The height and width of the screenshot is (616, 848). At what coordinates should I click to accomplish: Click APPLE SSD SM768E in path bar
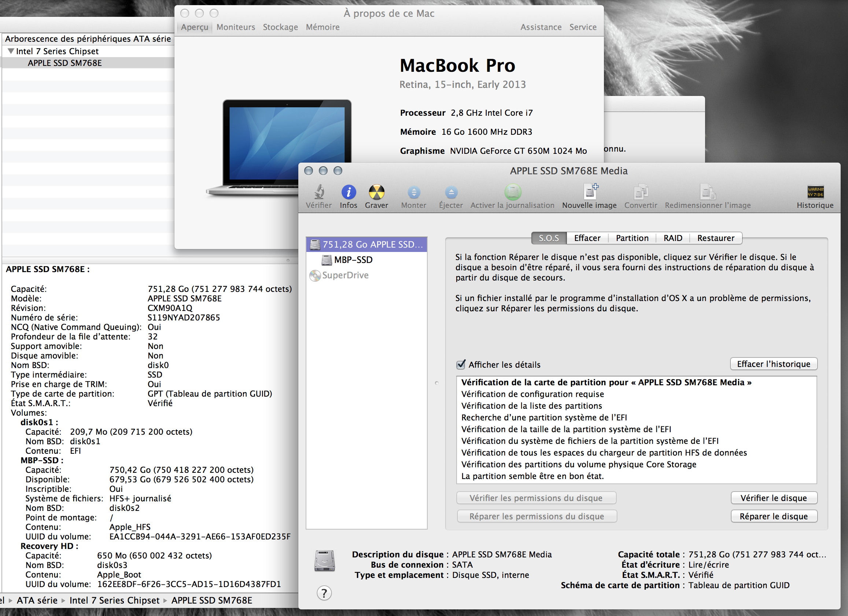[x=211, y=600]
